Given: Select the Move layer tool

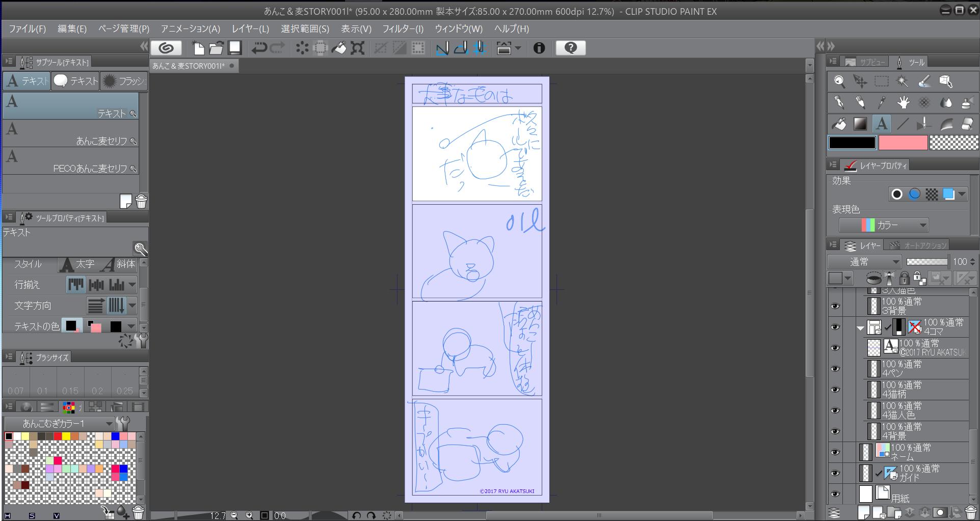Looking at the screenshot, I should click(x=860, y=81).
